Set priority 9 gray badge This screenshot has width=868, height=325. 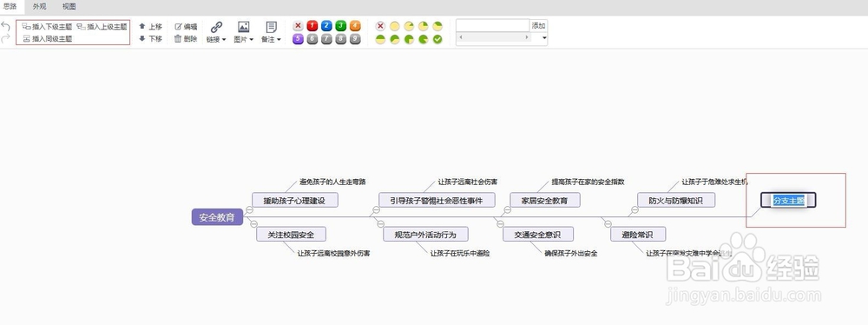(x=355, y=39)
